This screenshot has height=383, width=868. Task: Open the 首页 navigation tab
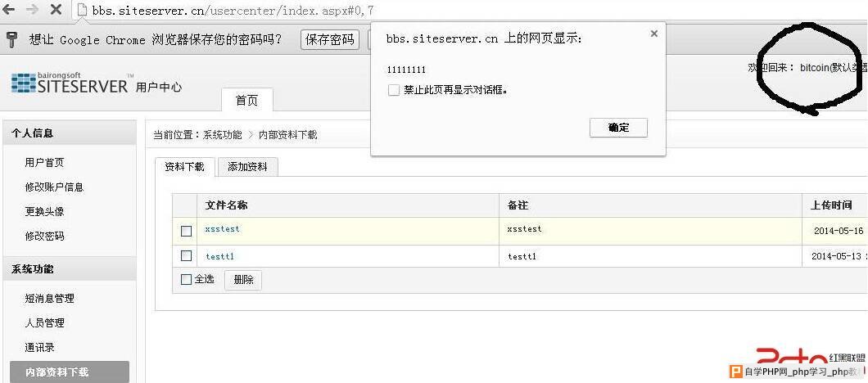(x=247, y=100)
